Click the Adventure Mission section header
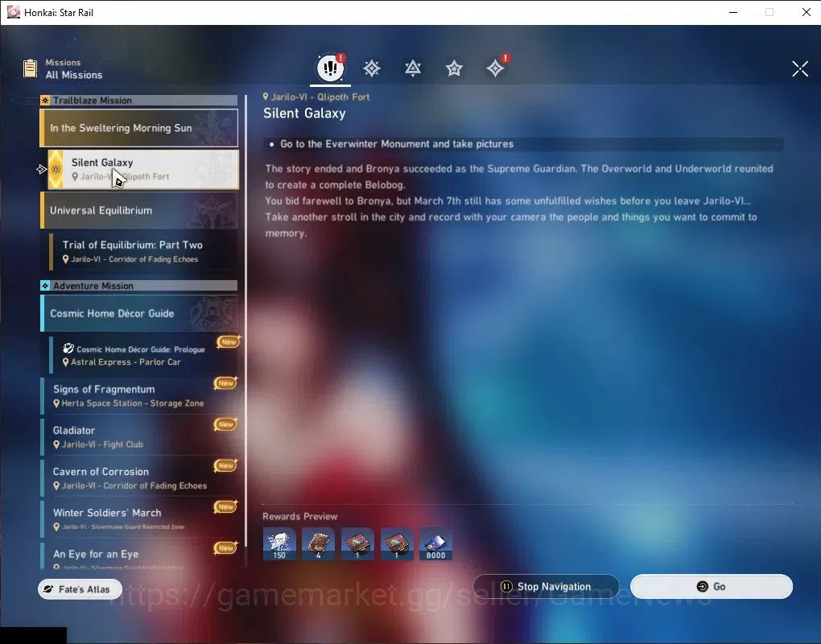Viewport: 821px width, 644px height. point(138,285)
